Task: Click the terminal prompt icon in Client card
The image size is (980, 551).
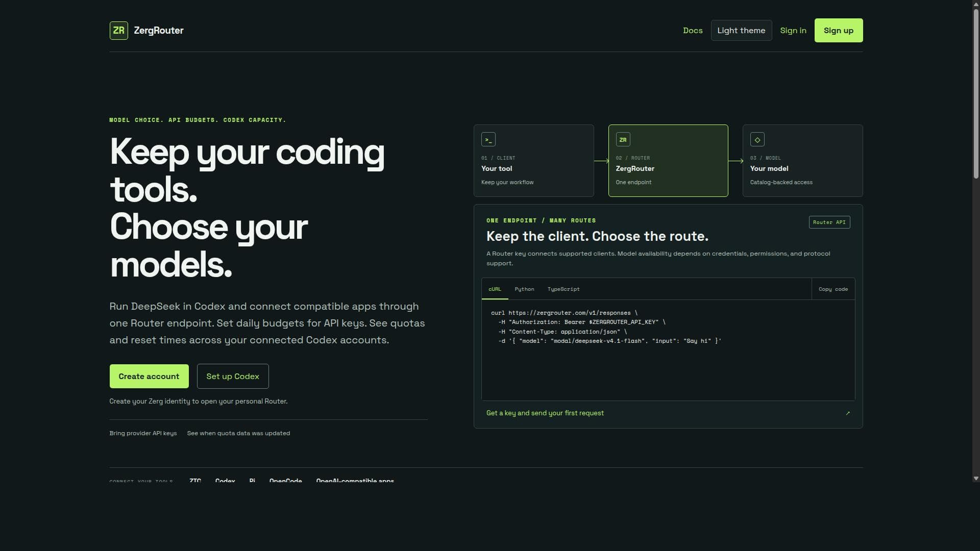Action: (488, 139)
